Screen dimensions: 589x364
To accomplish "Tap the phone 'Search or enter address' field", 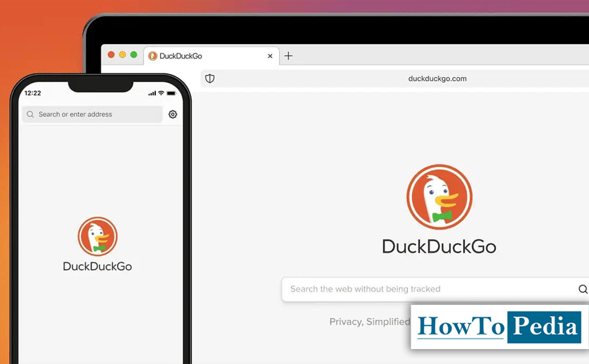I will pos(92,114).
